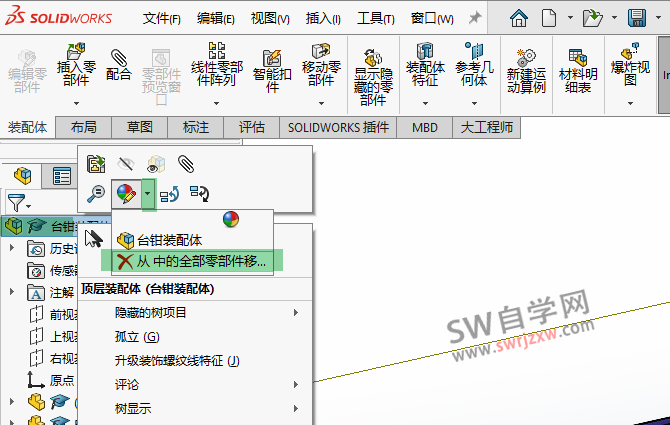Viewport: 670px width, 425px height.
Task: Open the dropdown under 装配体特征
Action: pyautogui.click(x=425, y=103)
